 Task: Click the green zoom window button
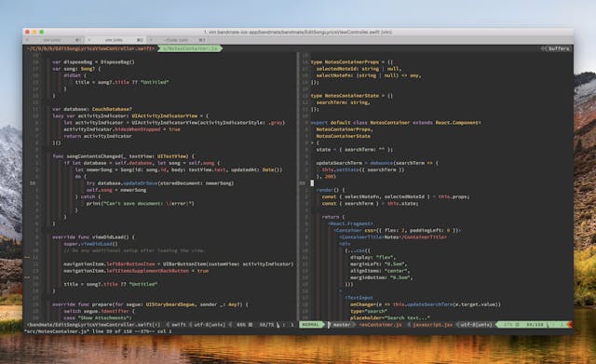(42, 33)
